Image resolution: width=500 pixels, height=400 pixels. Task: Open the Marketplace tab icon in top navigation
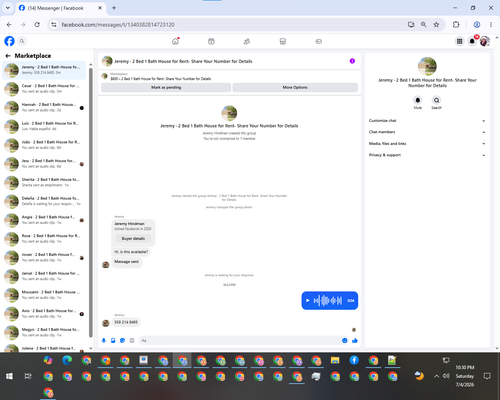coord(283,41)
